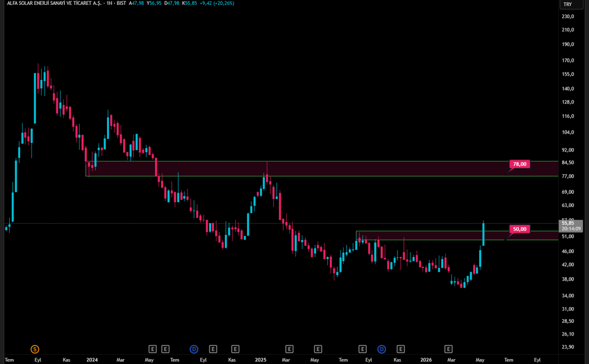The height and width of the screenshot is (364, 589).
Task: Click the 69,00 price axis label
Action: tap(568, 191)
